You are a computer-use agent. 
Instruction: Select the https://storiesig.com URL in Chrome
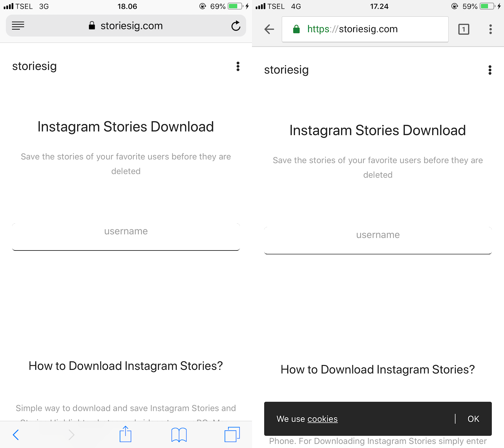(x=352, y=29)
